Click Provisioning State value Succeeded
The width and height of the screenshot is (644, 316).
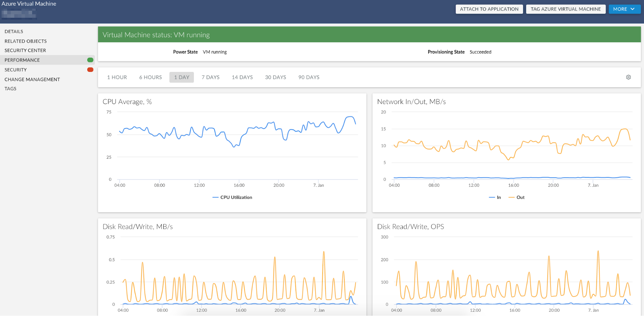tap(480, 52)
